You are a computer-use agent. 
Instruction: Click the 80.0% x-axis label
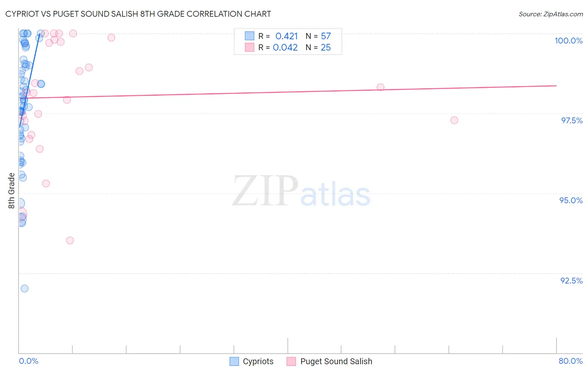tap(570, 361)
